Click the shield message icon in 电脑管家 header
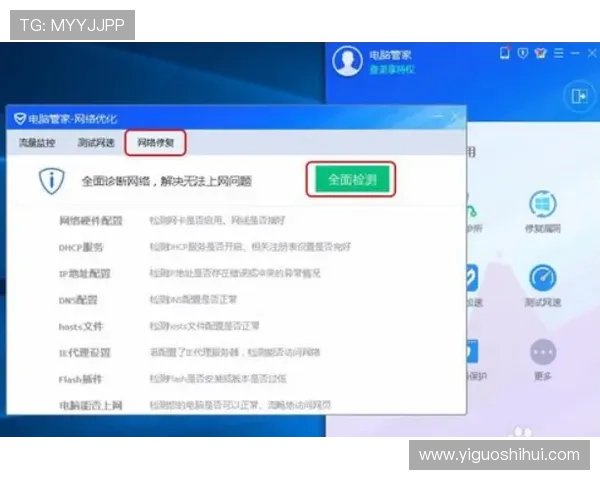This screenshot has width=600, height=480. (523, 53)
